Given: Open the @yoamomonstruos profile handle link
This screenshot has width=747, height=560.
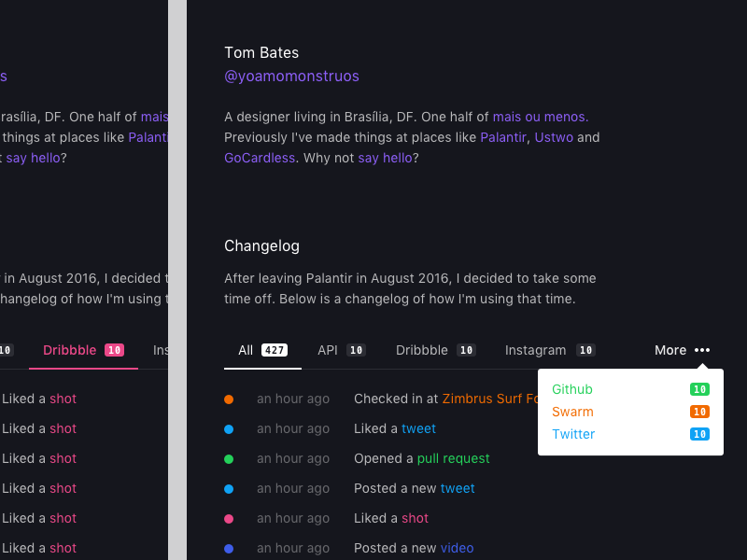Looking at the screenshot, I should tap(291, 77).
